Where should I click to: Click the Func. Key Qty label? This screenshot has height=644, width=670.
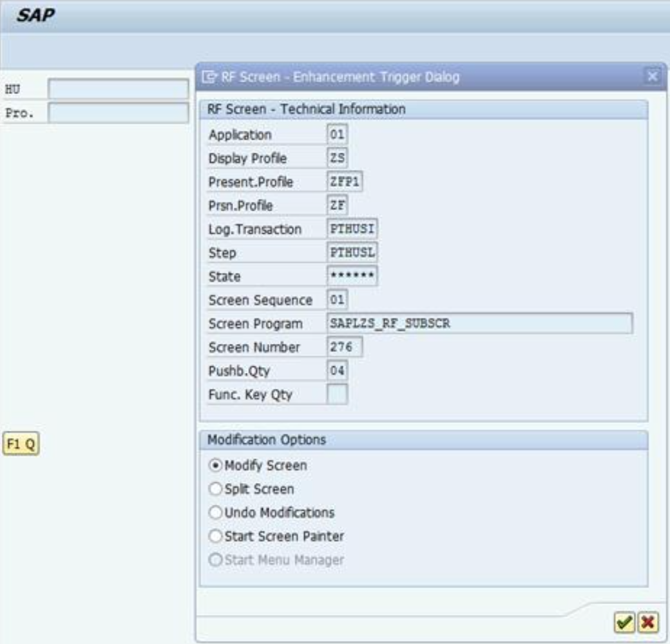[251, 395]
